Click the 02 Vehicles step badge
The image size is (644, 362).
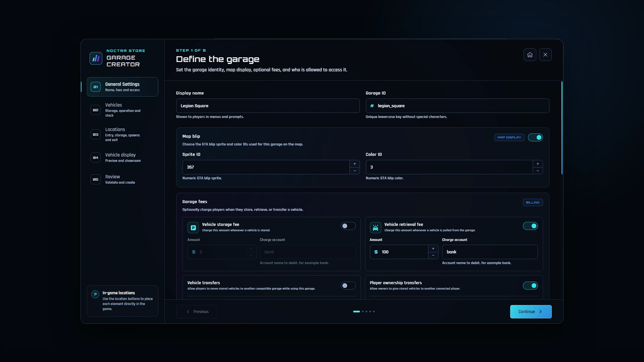pos(96,110)
